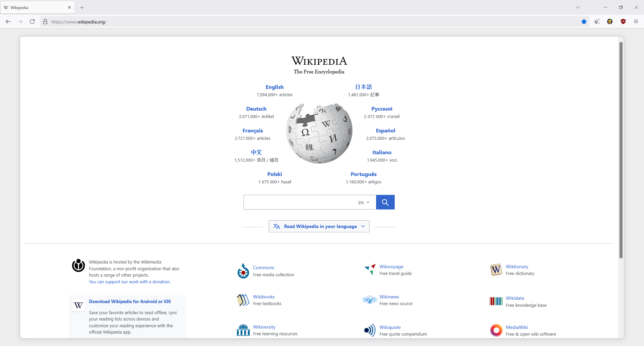Viewport: 644px width, 346px height.
Task: Open the Wikidata text link
Action: (515, 298)
